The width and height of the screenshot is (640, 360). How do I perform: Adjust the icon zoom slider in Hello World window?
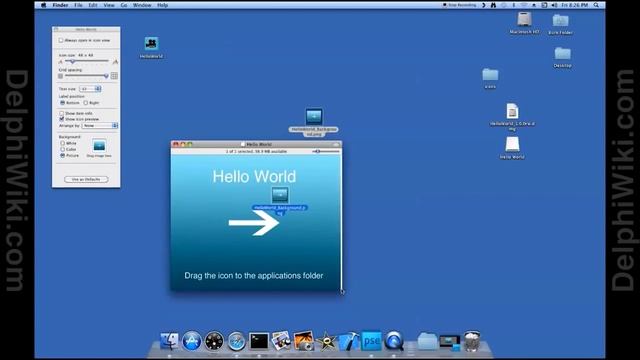[326, 151]
